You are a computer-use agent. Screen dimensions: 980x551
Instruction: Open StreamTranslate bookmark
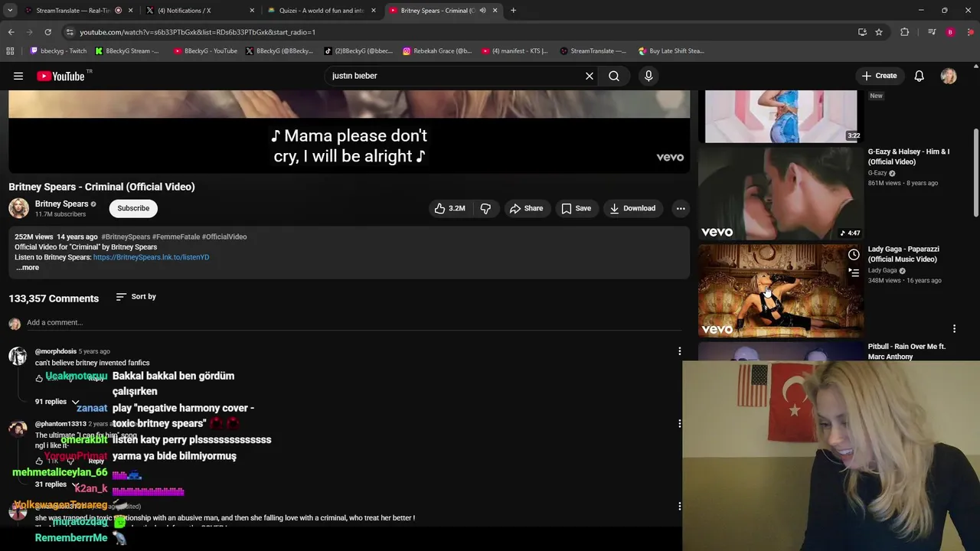(x=593, y=51)
